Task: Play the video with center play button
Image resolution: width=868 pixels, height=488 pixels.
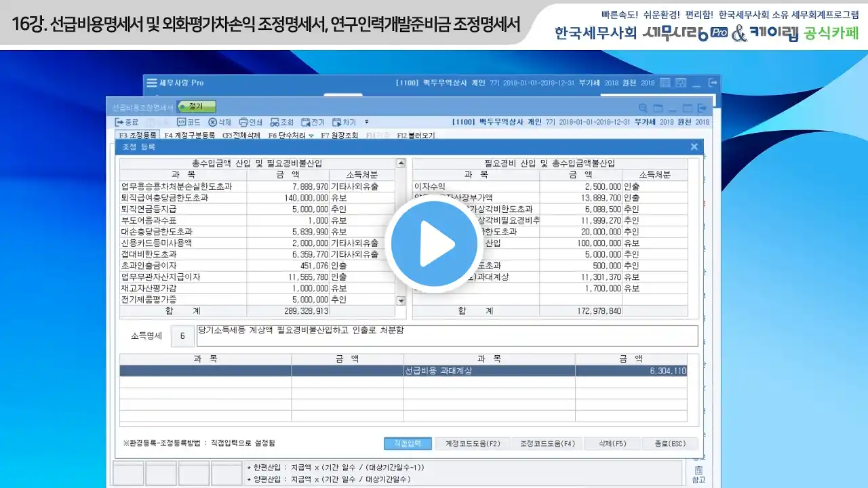Action: pos(433,244)
